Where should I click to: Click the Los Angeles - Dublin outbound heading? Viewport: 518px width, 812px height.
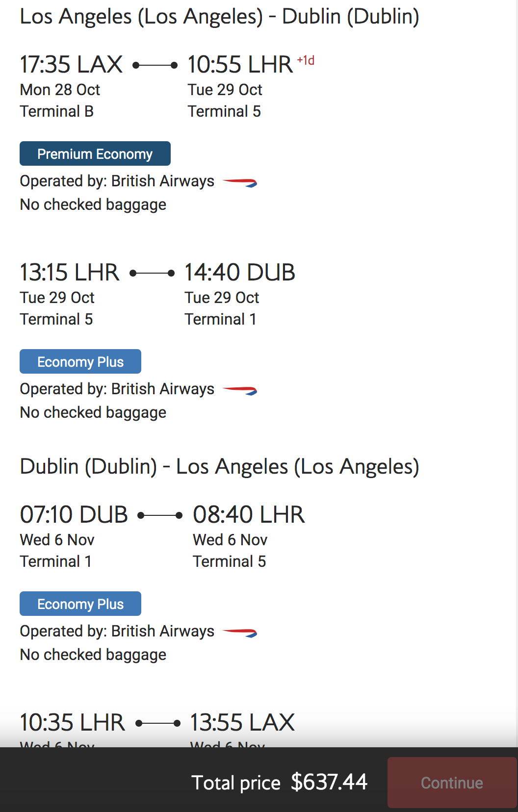pyautogui.click(x=219, y=17)
